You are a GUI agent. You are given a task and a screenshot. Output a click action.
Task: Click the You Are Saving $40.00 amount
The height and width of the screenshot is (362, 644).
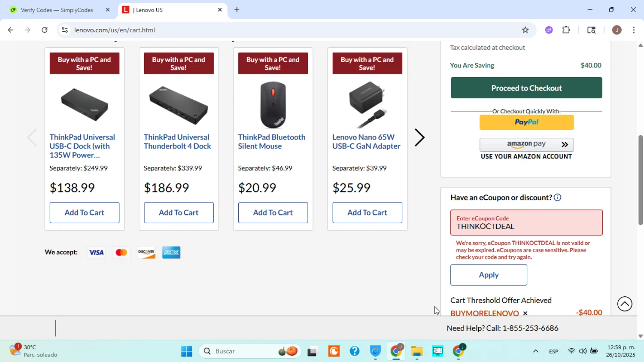(x=591, y=65)
